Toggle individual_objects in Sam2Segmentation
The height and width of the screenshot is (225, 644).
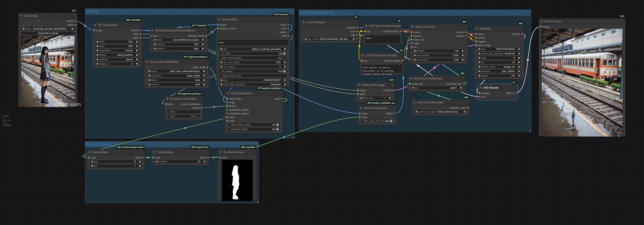coord(278,129)
